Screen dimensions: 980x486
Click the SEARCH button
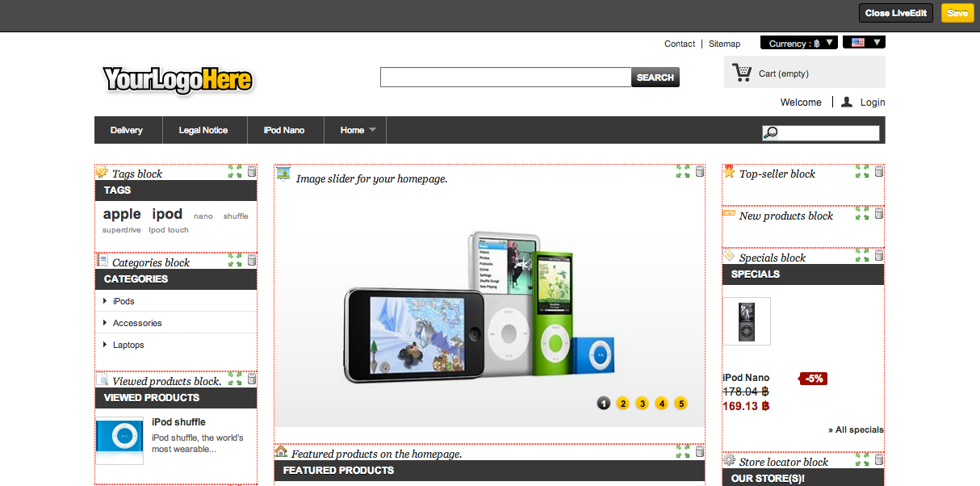point(655,78)
